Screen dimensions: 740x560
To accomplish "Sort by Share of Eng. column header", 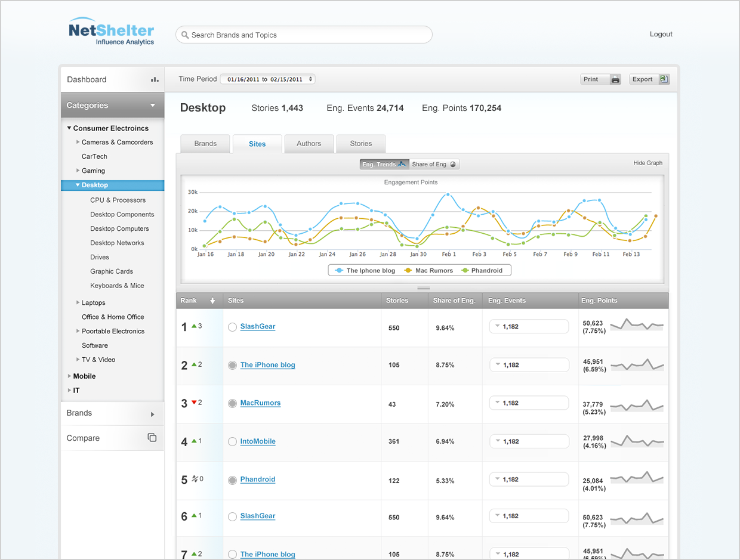I will (454, 301).
